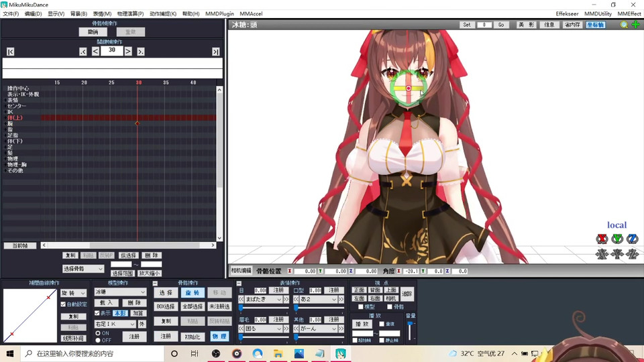The image size is (644, 362).
Task: Open the 选择骨骼 dropdown
Action: [x=83, y=269]
